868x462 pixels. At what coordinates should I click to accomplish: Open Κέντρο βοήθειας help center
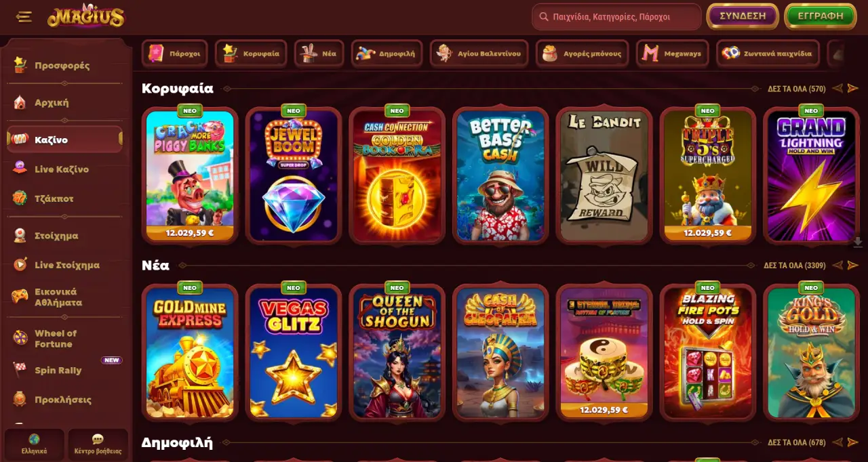(x=98, y=444)
